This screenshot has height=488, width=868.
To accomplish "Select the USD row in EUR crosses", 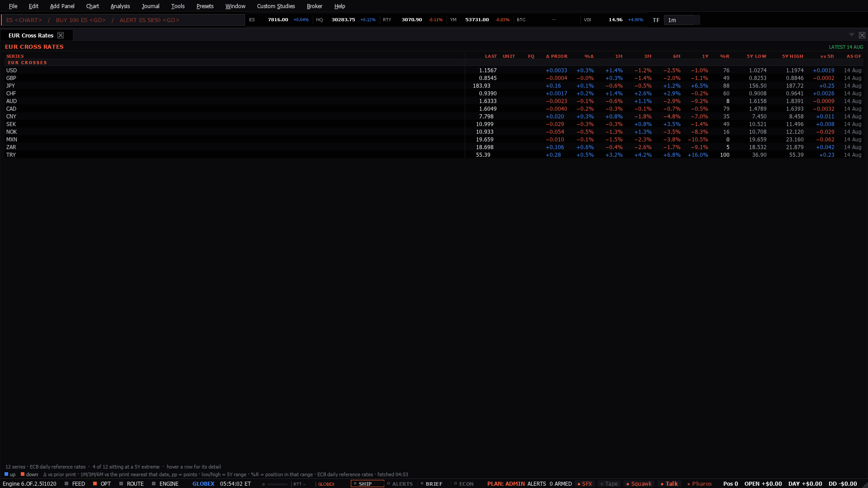I will pyautogui.click(x=434, y=70).
